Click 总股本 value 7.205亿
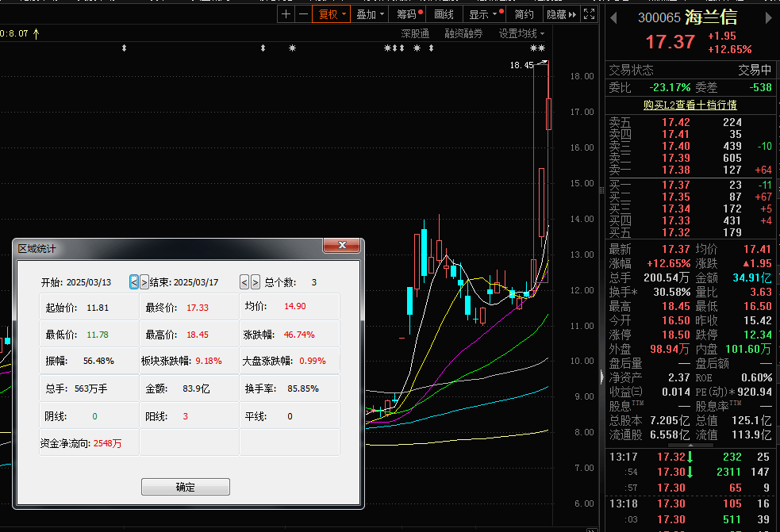 click(670, 421)
